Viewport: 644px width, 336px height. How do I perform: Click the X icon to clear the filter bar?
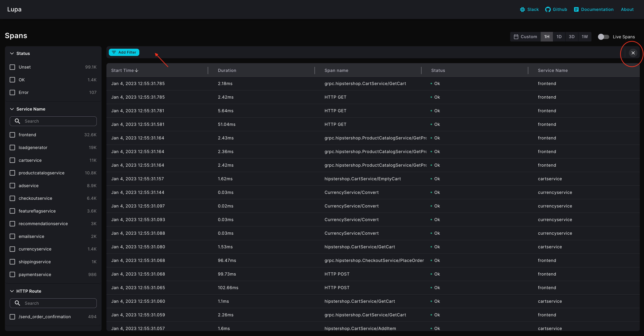click(633, 53)
